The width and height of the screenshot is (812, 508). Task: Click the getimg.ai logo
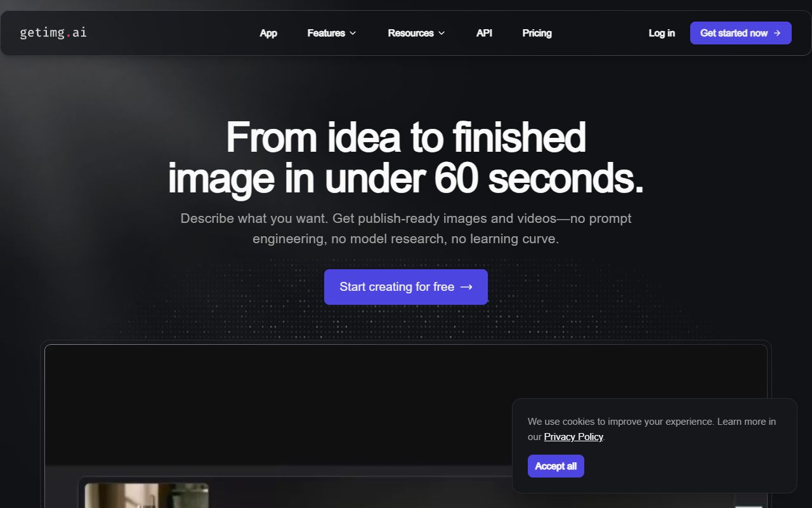(53, 32)
